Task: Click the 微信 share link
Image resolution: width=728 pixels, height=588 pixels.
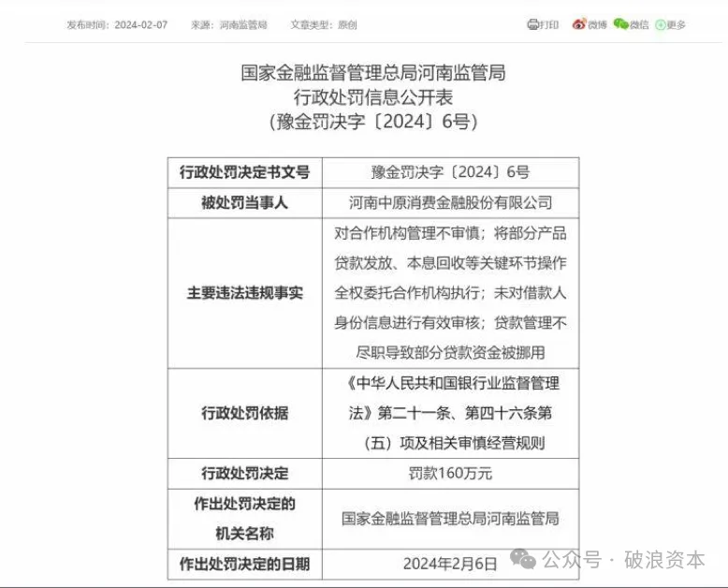Action: point(639,24)
